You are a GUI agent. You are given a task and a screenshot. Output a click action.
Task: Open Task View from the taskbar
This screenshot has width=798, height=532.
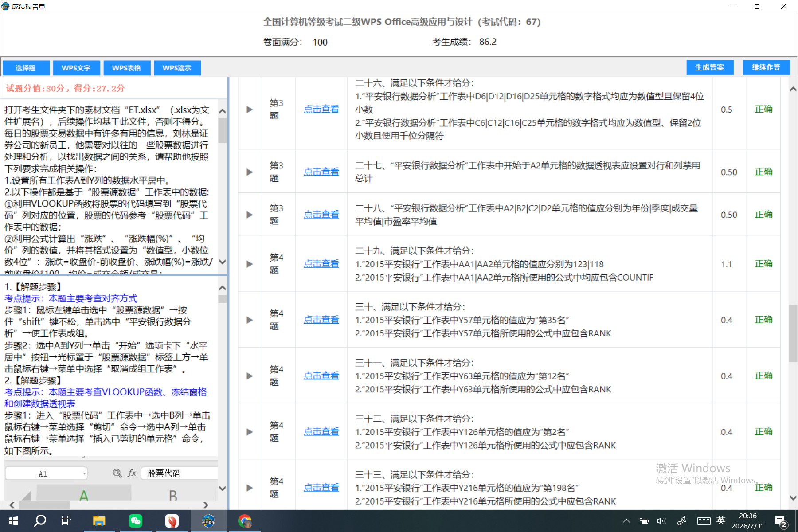(x=66, y=521)
